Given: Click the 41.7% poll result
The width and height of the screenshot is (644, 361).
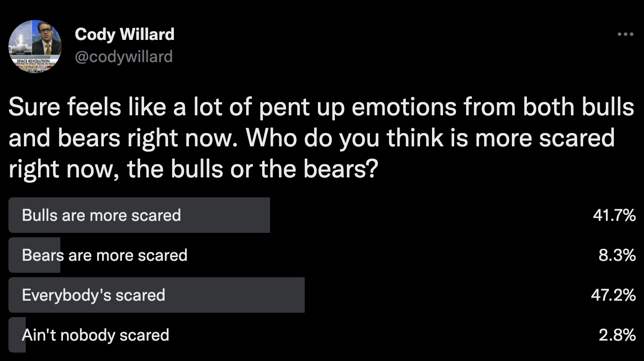Looking at the screenshot, I should click(614, 215).
